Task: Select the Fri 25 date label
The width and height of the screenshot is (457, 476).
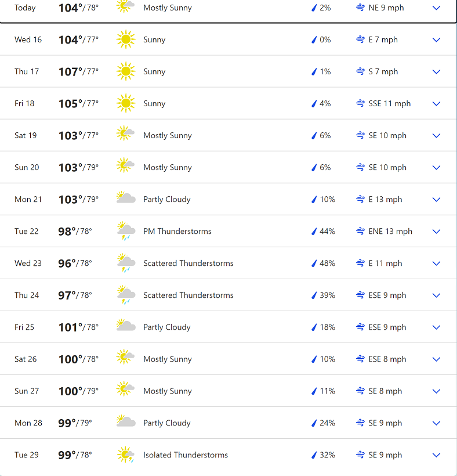Action: pyautogui.click(x=24, y=327)
